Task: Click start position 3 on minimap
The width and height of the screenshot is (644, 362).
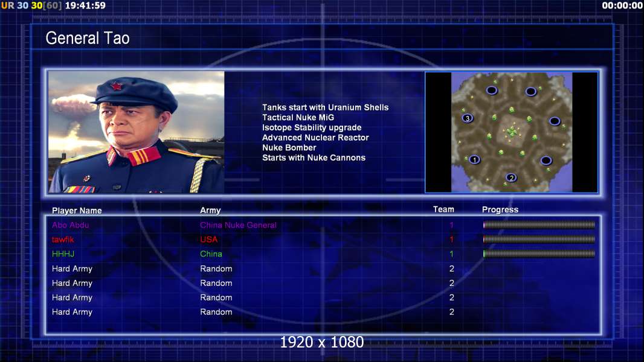Action: [468, 118]
